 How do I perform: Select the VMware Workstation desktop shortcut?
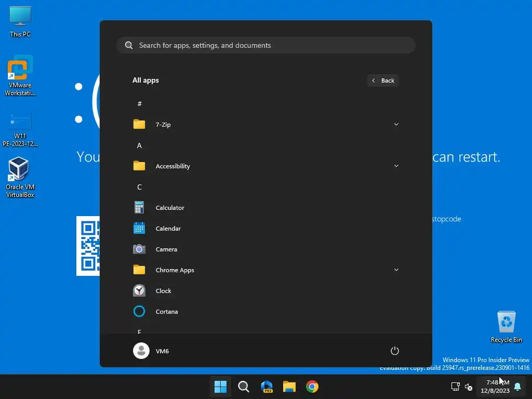(x=20, y=76)
